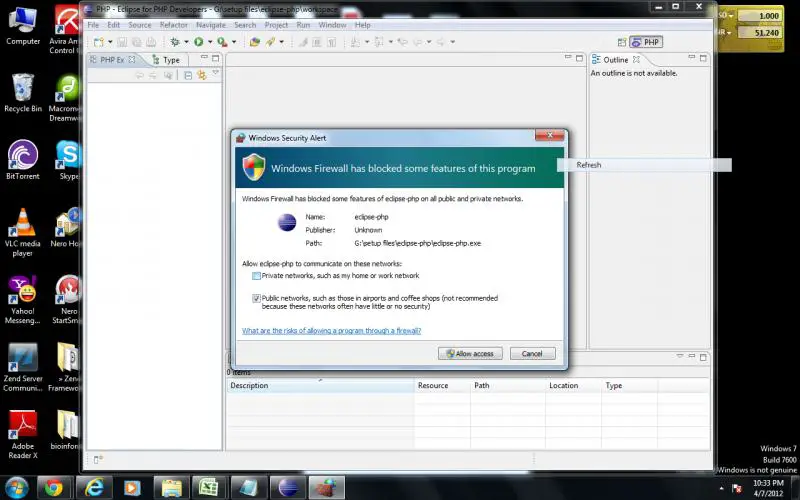Open the bottom panel view menu triangle
800x500 pixels.
point(680,356)
